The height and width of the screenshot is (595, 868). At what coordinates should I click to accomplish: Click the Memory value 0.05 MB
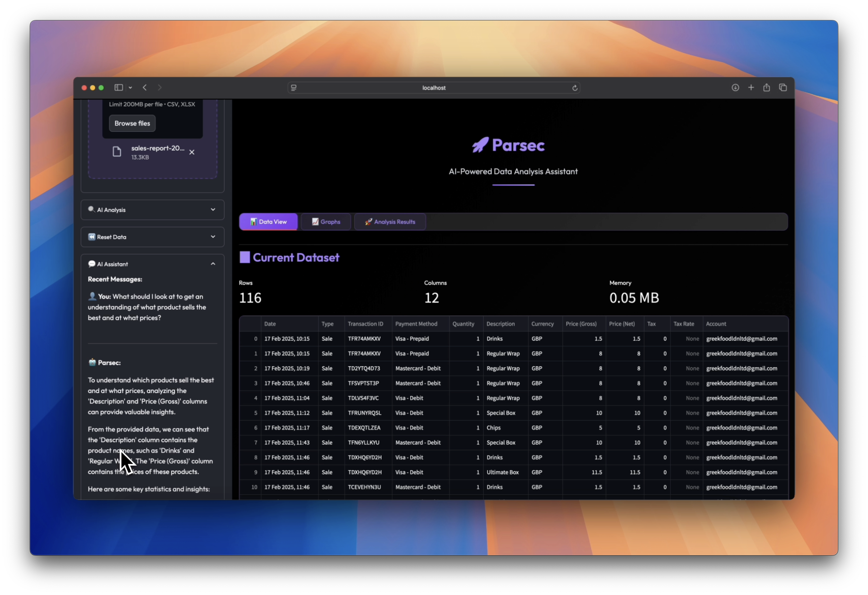pyautogui.click(x=634, y=298)
